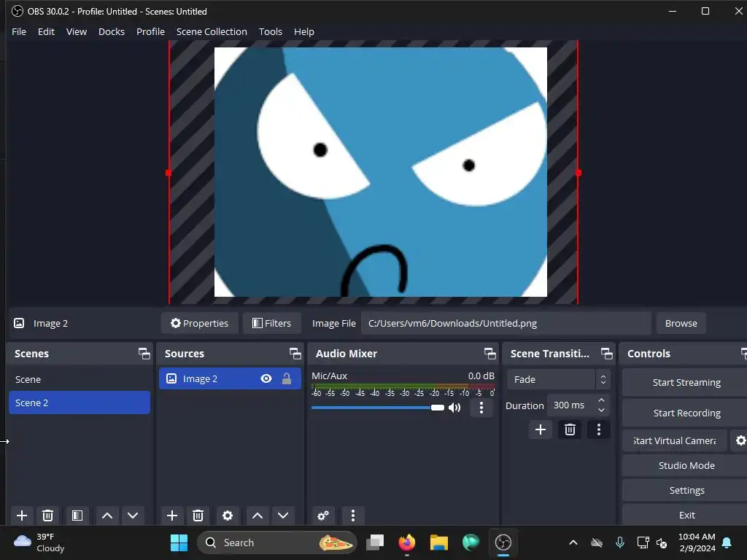Viewport: 747px width, 560px height.
Task: Open source properties gear in Sources dock
Action: pos(228,516)
